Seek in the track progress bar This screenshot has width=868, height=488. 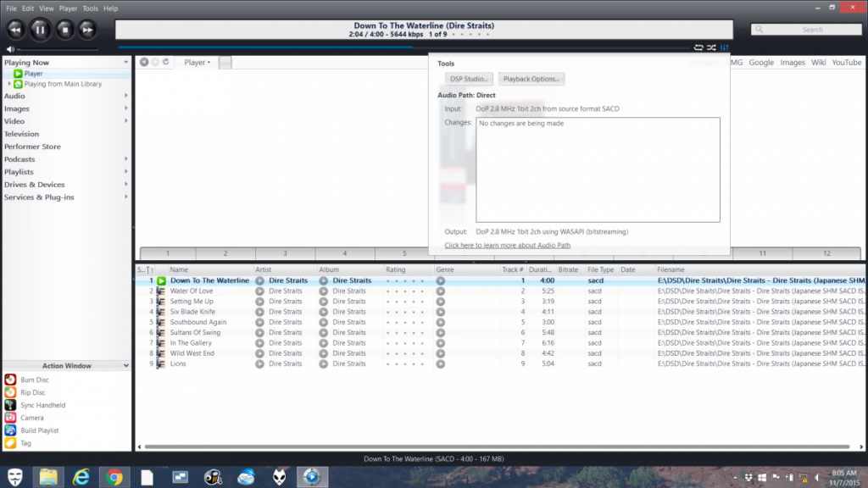[403, 47]
